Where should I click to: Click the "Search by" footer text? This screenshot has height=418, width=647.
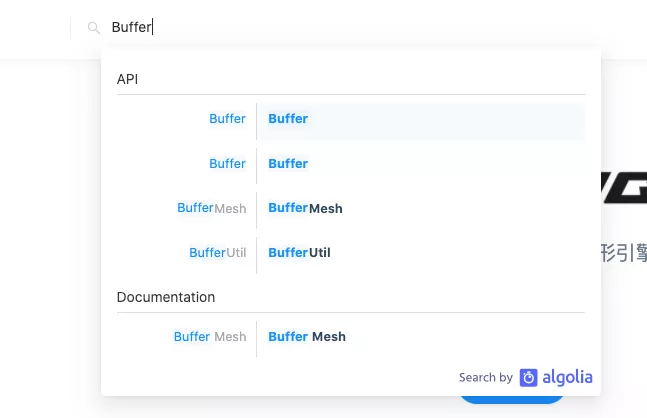pos(485,378)
